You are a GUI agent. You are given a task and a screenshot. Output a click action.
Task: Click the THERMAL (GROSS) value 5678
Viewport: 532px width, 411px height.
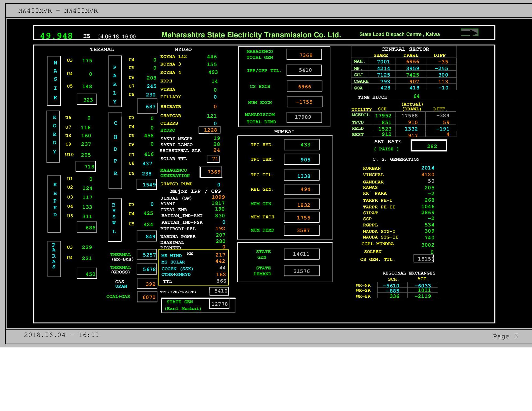click(147, 269)
